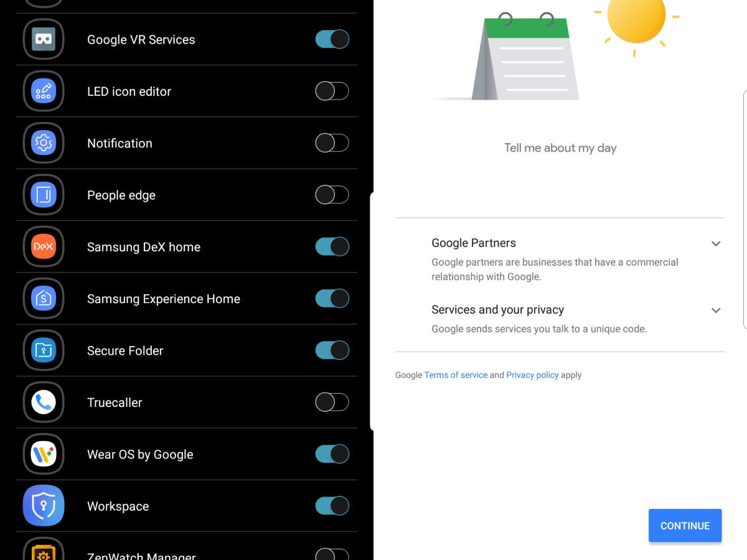Select the Wear OS by Google list entry
Image resolution: width=747 pixels, height=560 pixels.
point(187,454)
